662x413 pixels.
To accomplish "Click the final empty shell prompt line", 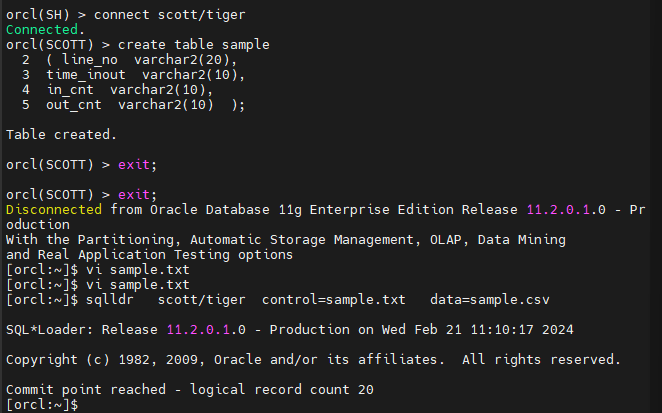I will click(x=39, y=404).
